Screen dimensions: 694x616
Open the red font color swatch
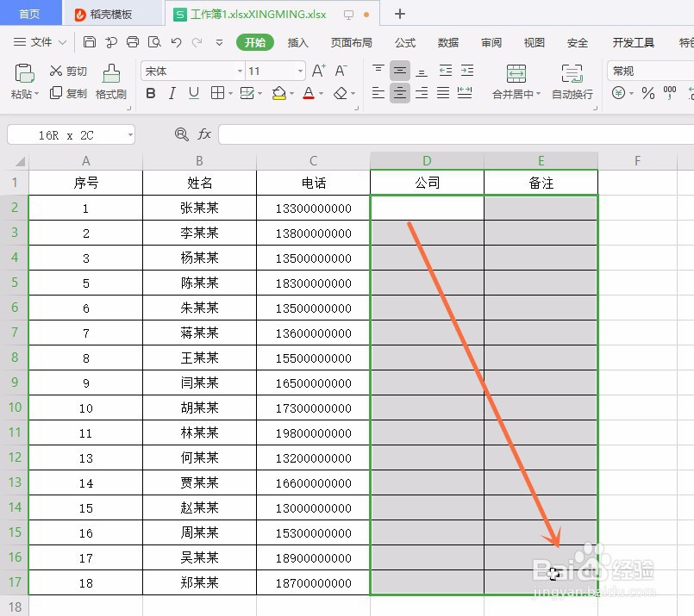coord(308,92)
